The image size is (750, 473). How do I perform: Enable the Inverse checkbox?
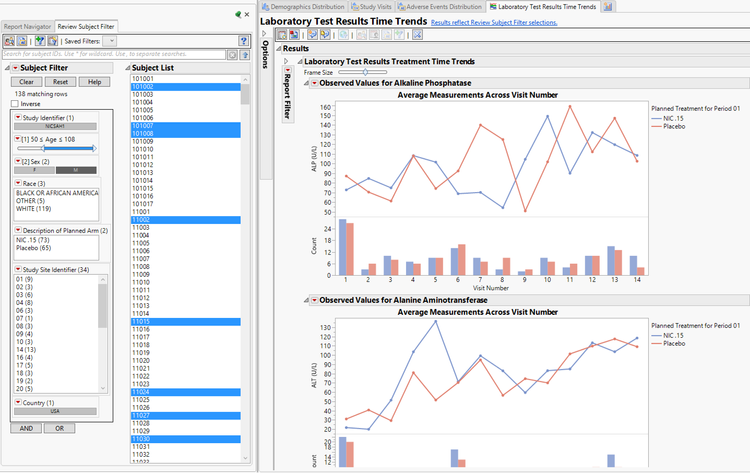click(15, 104)
